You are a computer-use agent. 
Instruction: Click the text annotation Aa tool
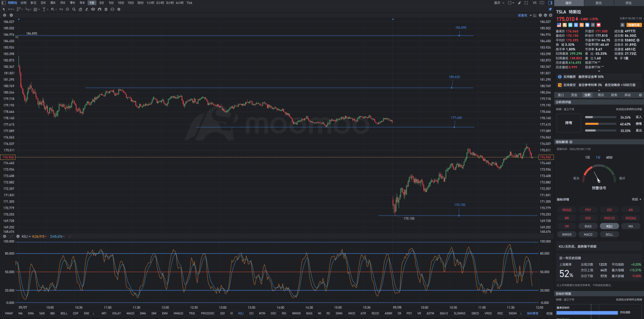(x=61, y=9)
